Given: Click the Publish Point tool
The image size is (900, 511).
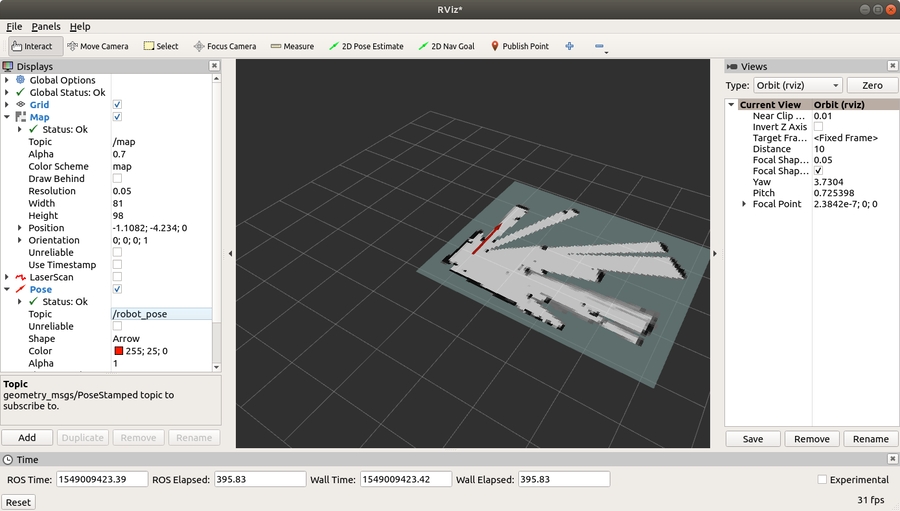Looking at the screenshot, I should click(519, 46).
